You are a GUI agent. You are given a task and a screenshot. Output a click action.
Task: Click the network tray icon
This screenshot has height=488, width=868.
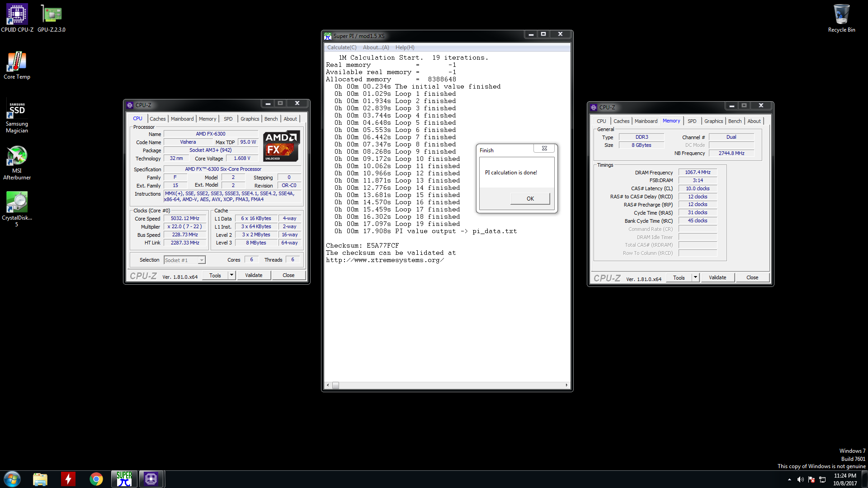(822, 479)
